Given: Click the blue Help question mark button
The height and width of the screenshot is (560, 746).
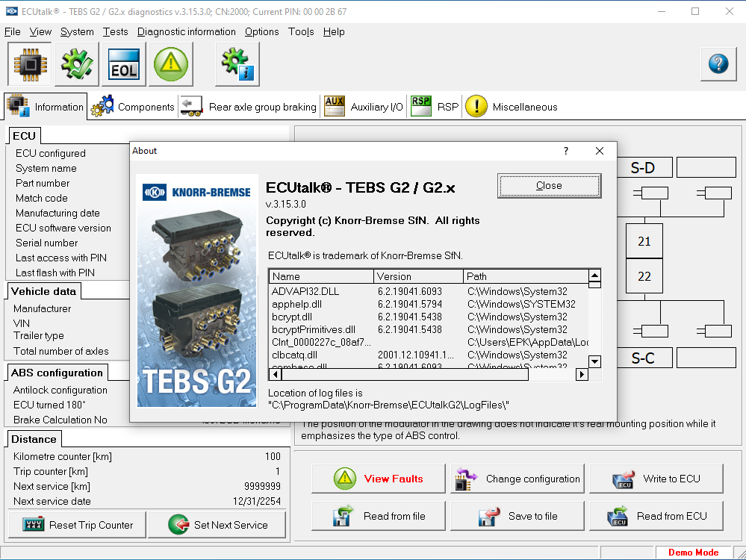Looking at the screenshot, I should click(x=718, y=64).
